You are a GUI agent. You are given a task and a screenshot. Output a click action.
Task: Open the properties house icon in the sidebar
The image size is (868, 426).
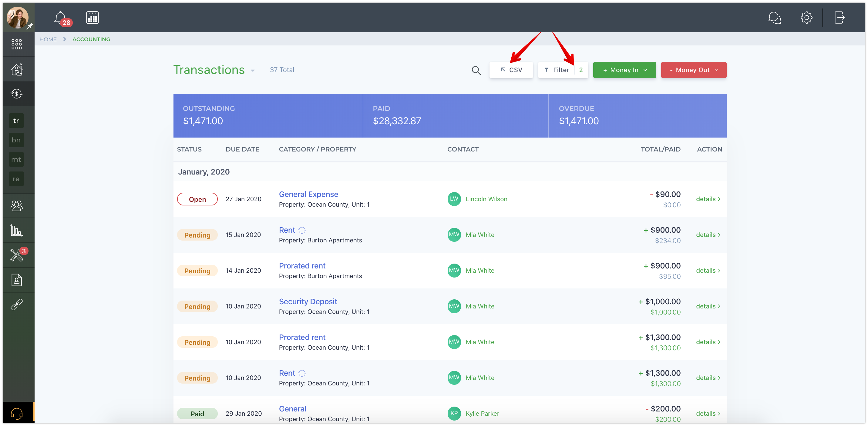pos(16,69)
